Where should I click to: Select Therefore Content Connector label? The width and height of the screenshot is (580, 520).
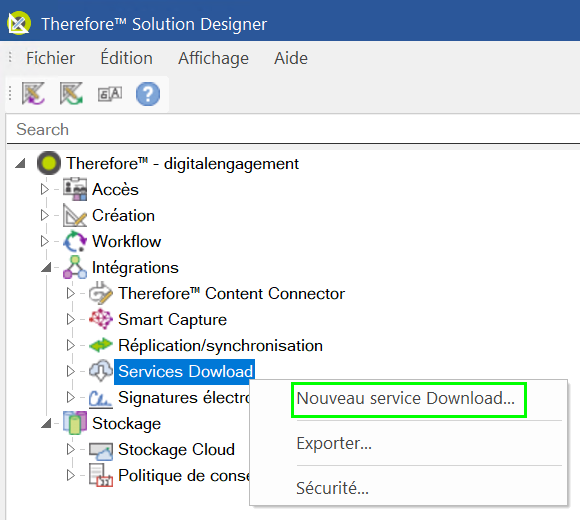231,293
